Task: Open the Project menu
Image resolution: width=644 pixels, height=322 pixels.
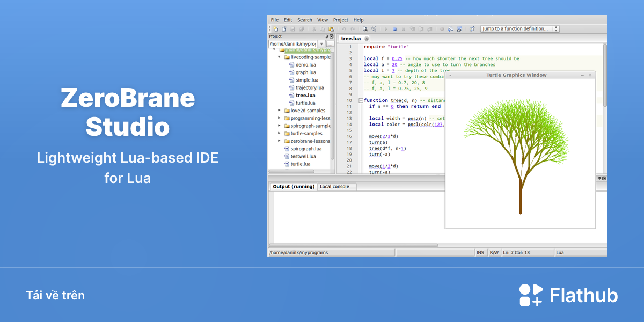Action: pos(341,20)
